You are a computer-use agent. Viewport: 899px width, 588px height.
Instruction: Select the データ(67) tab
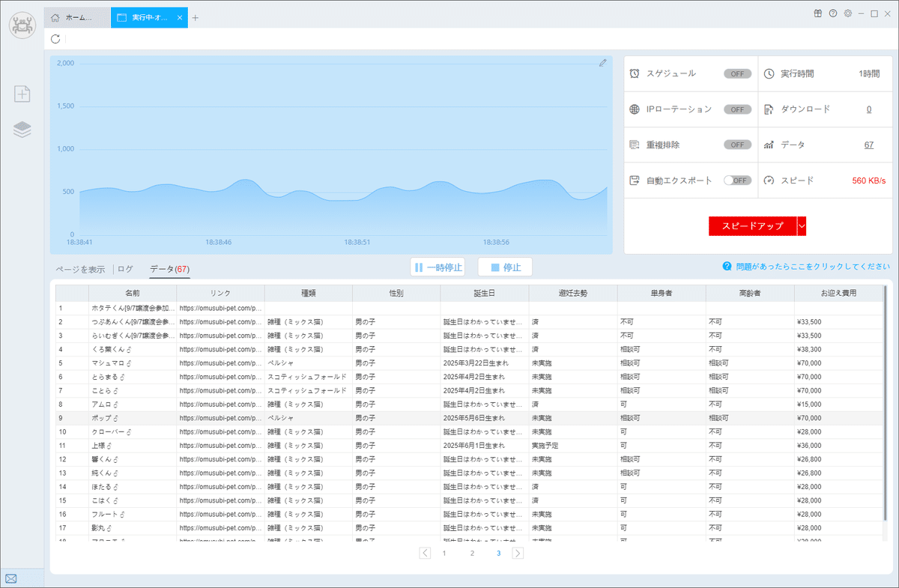(169, 269)
